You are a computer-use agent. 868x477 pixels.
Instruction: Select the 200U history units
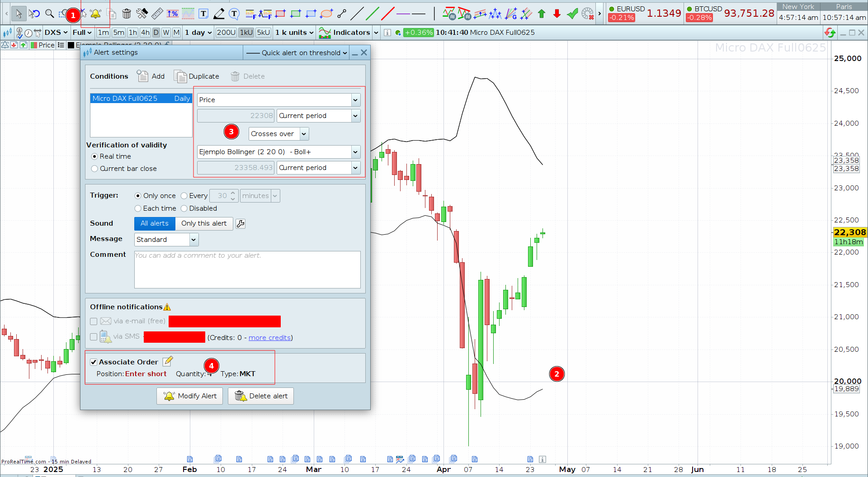[226, 33]
